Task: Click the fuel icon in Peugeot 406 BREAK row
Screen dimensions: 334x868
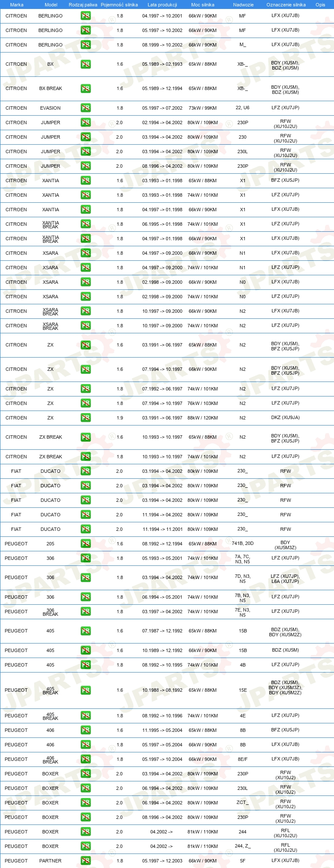Action: 85,759
